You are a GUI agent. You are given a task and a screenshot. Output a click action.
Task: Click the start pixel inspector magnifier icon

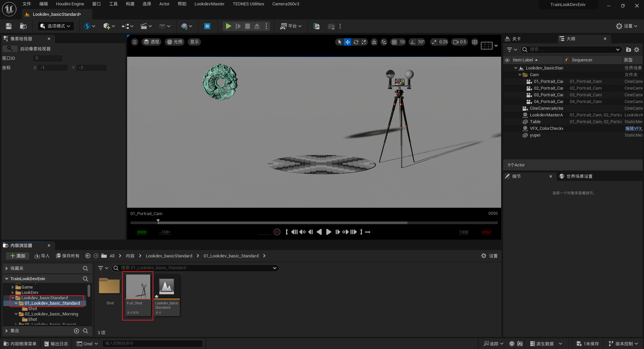[x=10, y=49]
